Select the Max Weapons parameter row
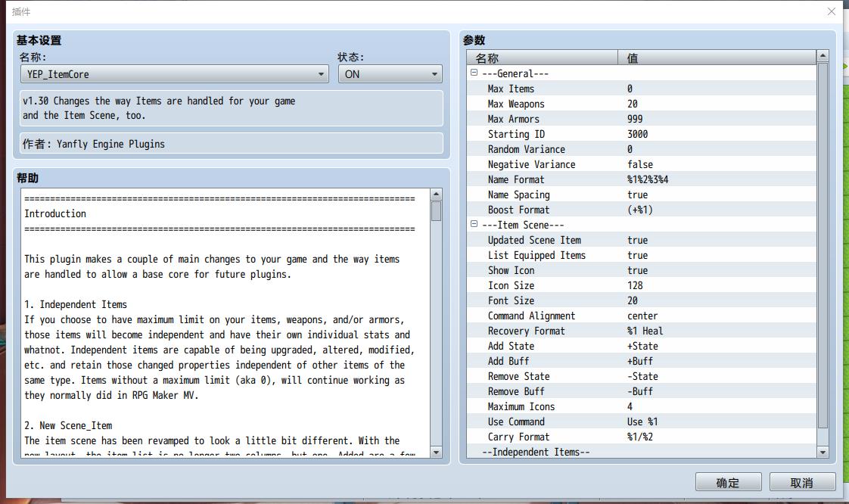 (642, 104)
